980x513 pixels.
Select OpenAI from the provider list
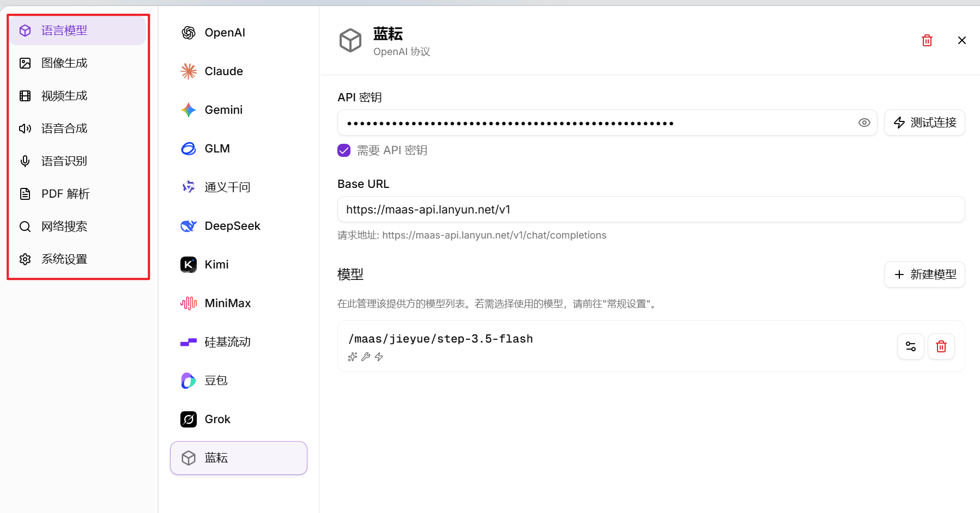(225, 32)
